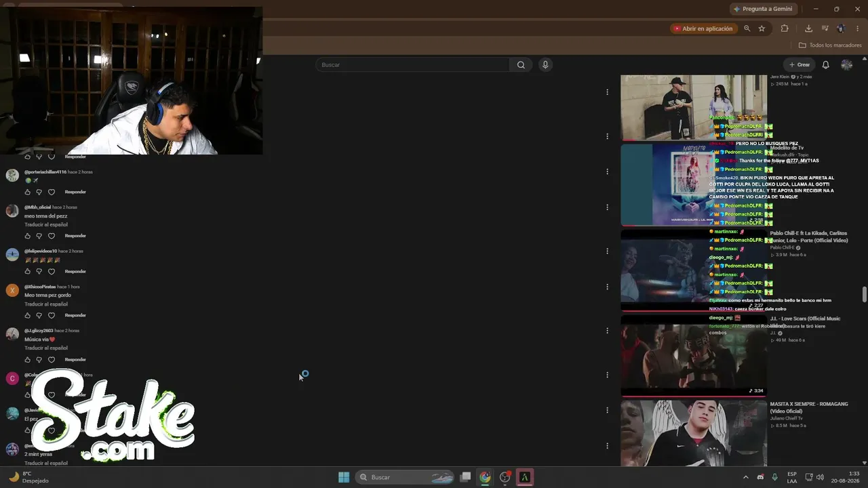Image resolution: width=868 pixels, height=488 pixels.
Task: Heart the @Mbh_oficial comment
Action: (51, 236)
